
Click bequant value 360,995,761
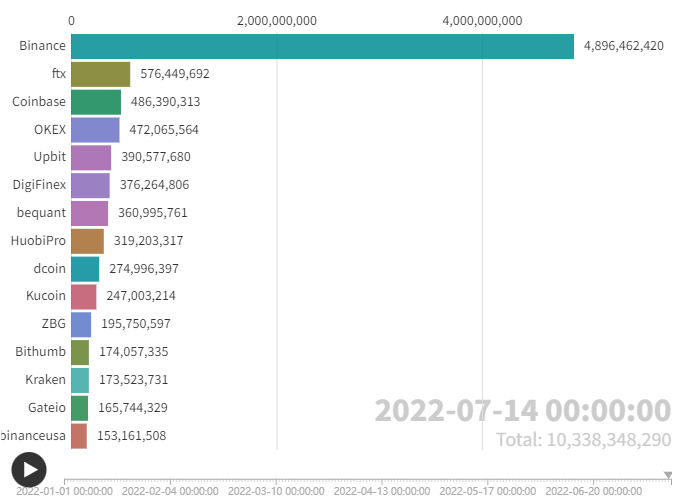click(x=152, y=213)
